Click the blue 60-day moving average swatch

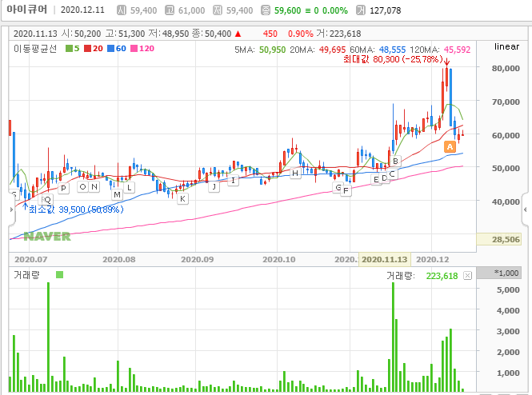tap(110, 49)
